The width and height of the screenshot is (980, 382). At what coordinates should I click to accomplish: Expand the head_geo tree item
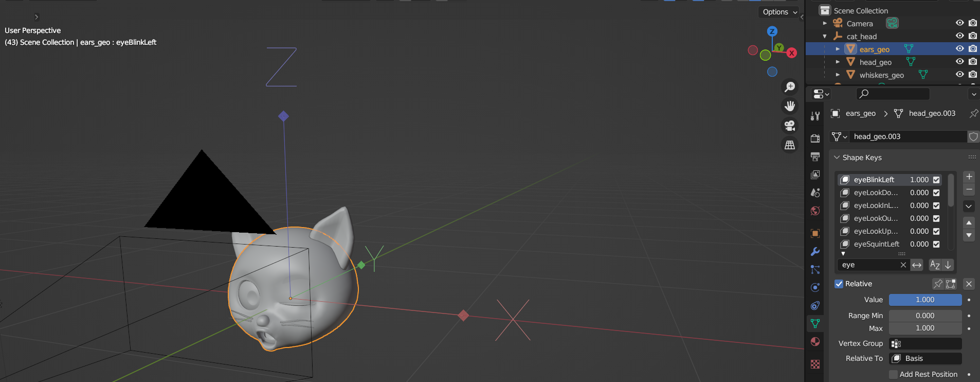838,62
